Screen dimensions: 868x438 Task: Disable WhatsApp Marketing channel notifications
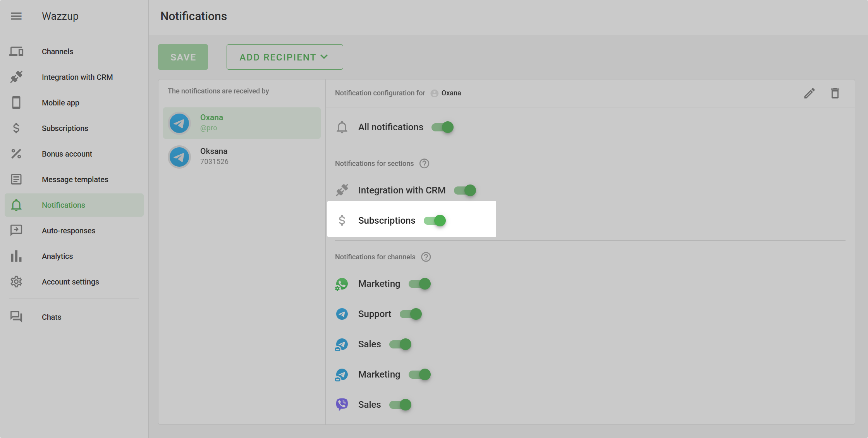coord(420,284)
